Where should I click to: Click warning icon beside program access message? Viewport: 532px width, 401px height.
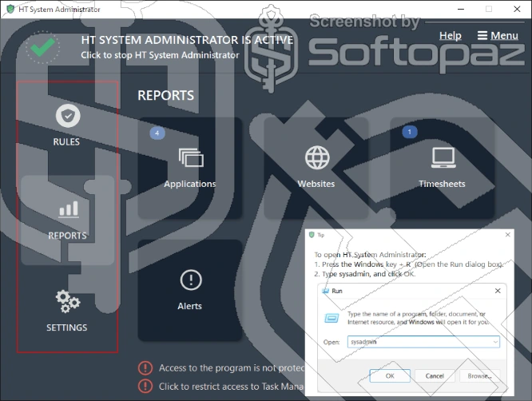click(145, 367)
